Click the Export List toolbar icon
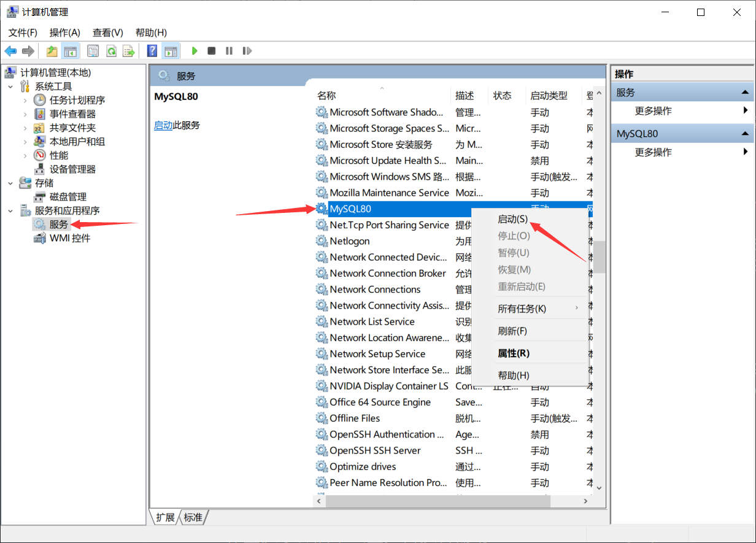756x543 pixels. (x=128, y=51)
